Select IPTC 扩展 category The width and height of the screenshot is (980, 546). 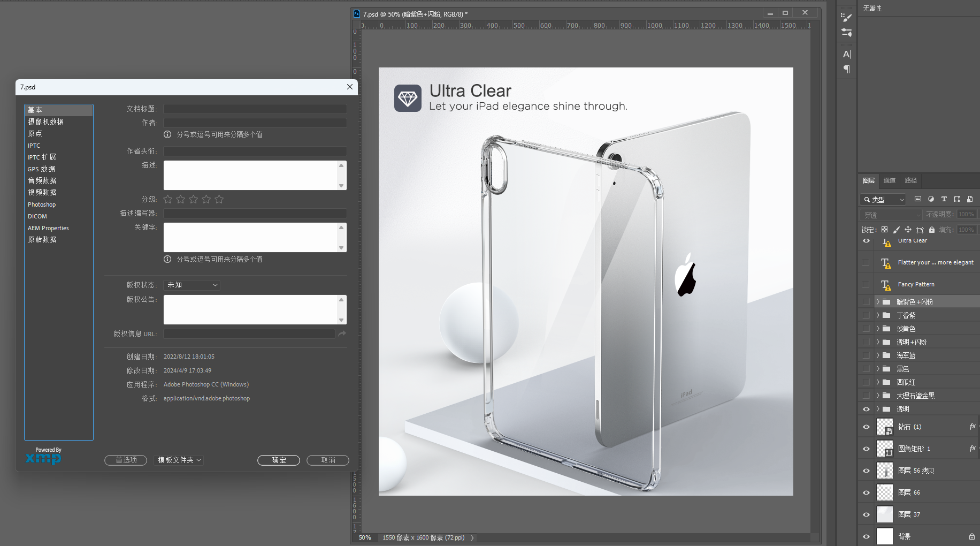tap(59, 157)
